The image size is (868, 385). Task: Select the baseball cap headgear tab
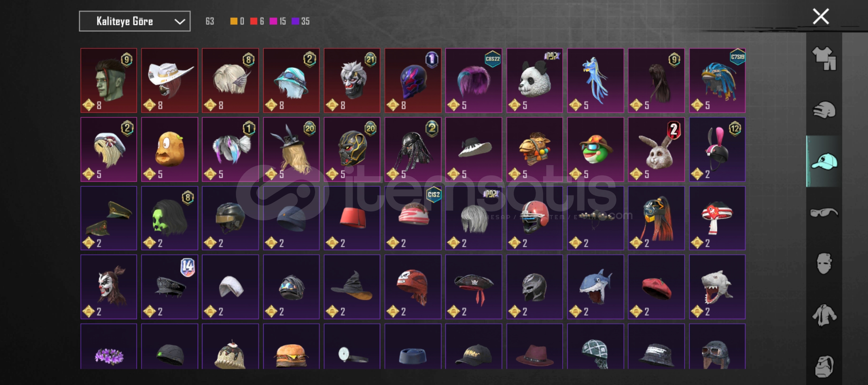point(824,161)
